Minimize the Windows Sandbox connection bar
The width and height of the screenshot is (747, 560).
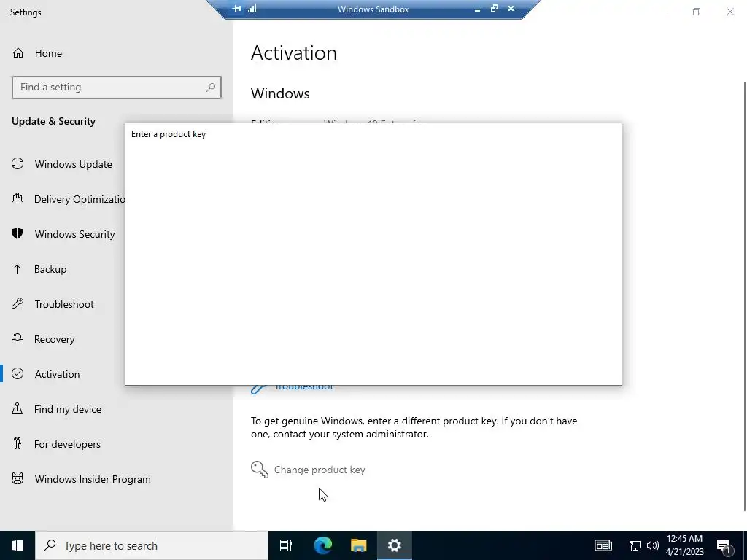click(x=477, y=9)
